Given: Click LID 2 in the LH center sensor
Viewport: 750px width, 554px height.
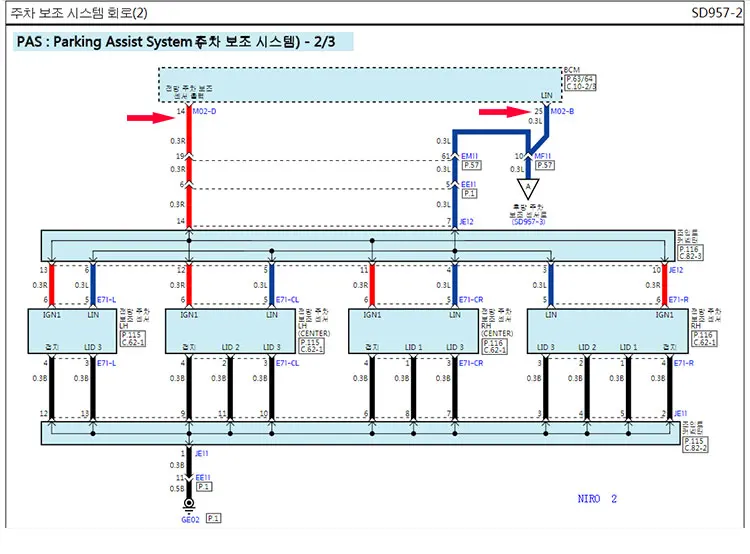Looking at the screenshot, I should (x=231, y=347).
